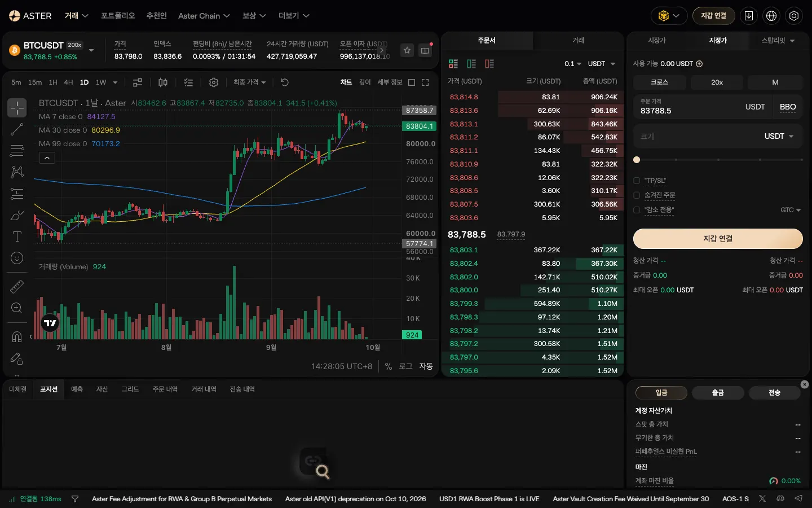Viewport: 812px width, 508px height.
Task: Open chart settings gear icon
Action: click(x=214, y=82)
